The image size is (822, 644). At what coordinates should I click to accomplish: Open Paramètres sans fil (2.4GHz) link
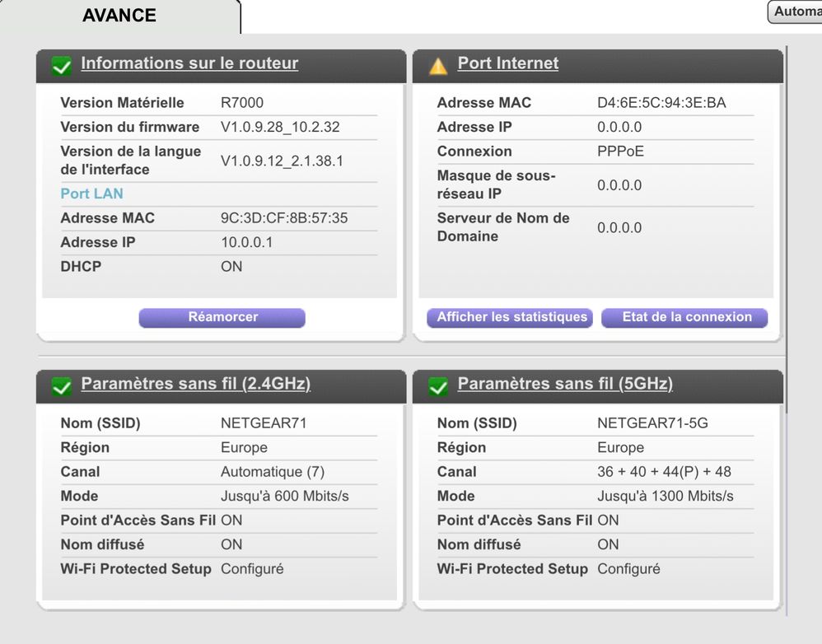tap(195, 384)
